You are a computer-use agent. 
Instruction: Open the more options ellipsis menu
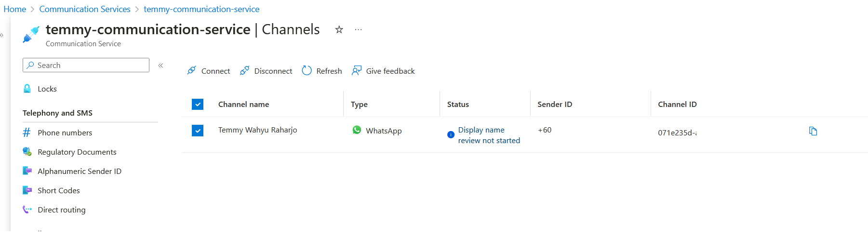pos(358,29)
